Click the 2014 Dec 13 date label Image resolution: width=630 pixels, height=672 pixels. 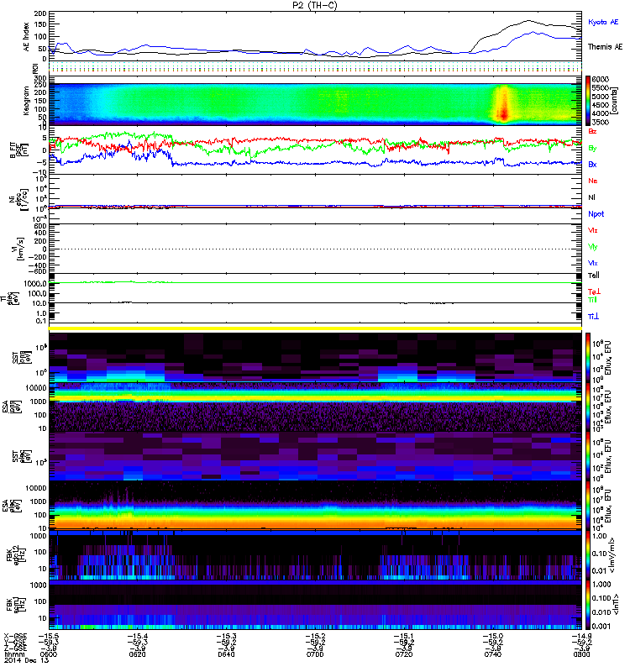[x=27, y=660]
